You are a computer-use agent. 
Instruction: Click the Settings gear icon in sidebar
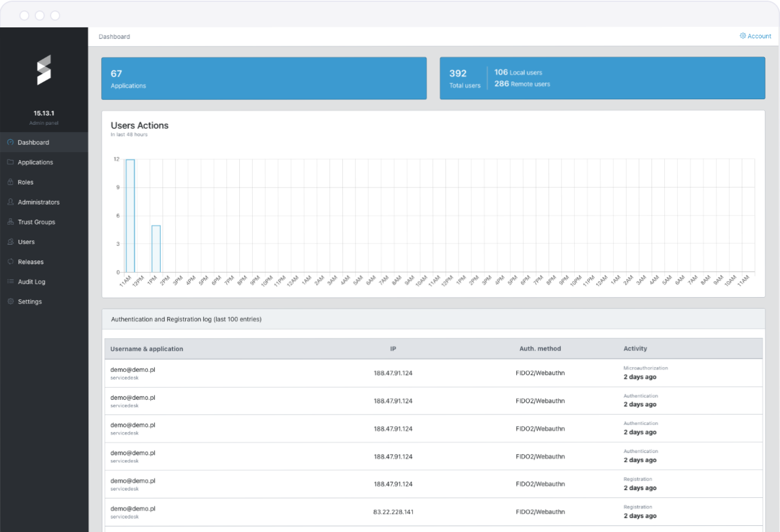[x=10, y=301]
